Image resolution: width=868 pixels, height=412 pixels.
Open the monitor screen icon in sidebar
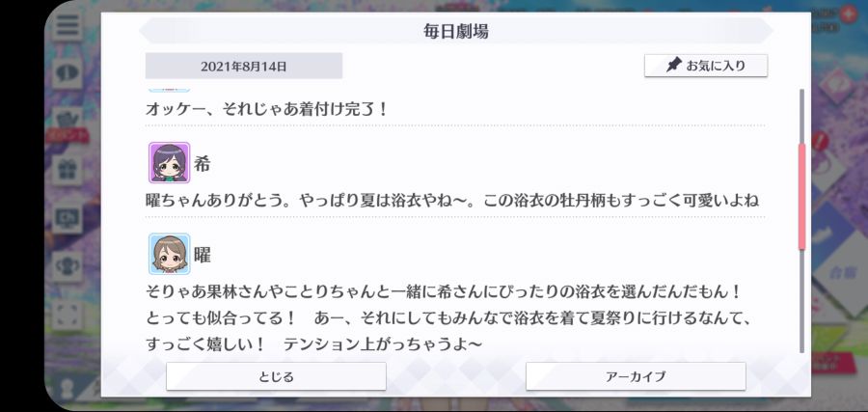(x=68, y=218)
